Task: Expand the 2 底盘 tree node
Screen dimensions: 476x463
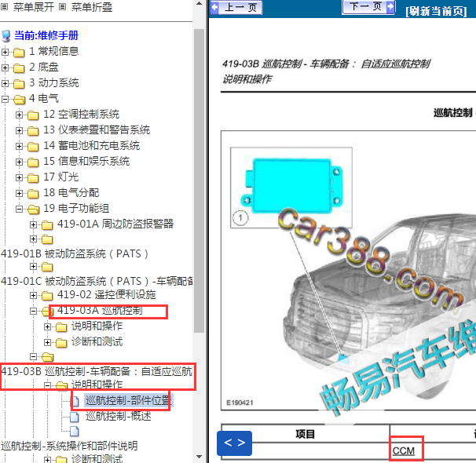Action: coord(5,67)
